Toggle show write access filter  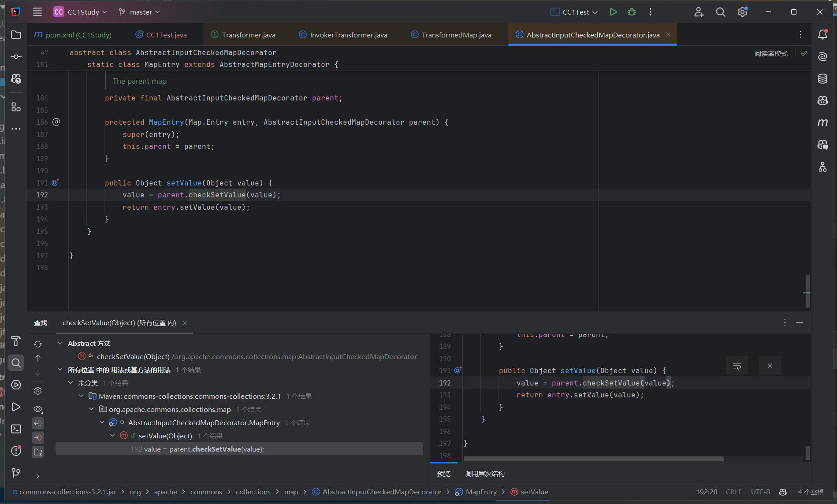[x=38, y=437]
